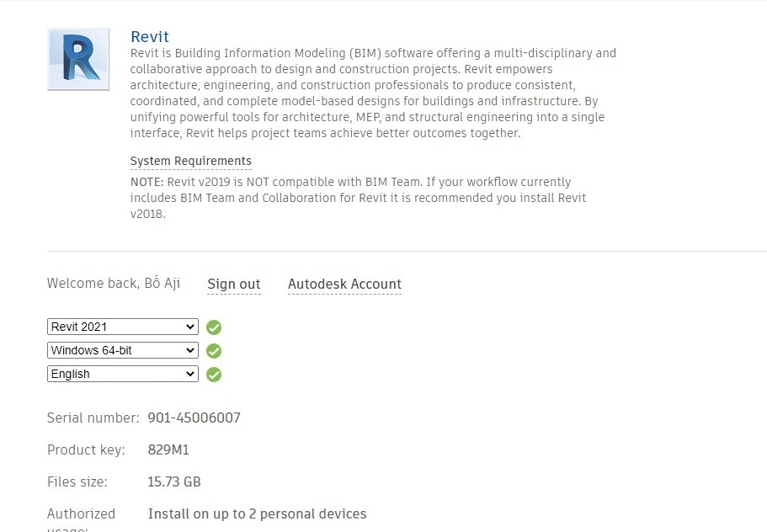
Task: Click the NOTE about Revit v2019 compatibility
Action: tap(358, 198)
